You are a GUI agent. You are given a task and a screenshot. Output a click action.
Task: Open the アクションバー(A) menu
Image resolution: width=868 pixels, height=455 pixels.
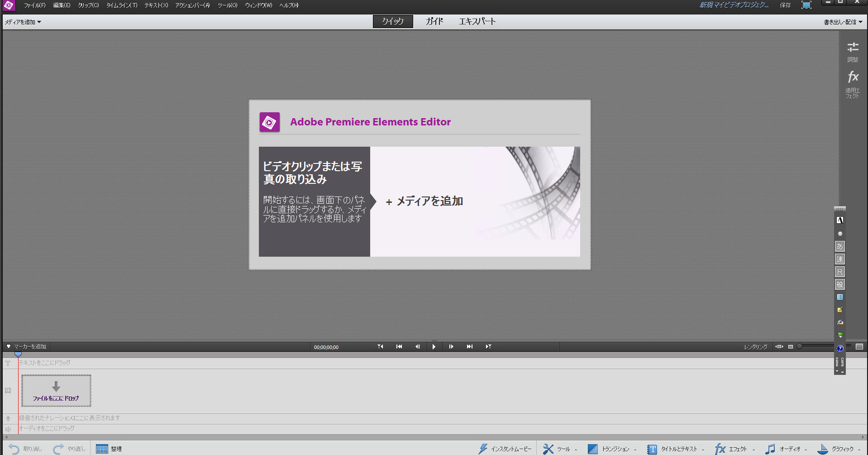click(x=192, y=5)
